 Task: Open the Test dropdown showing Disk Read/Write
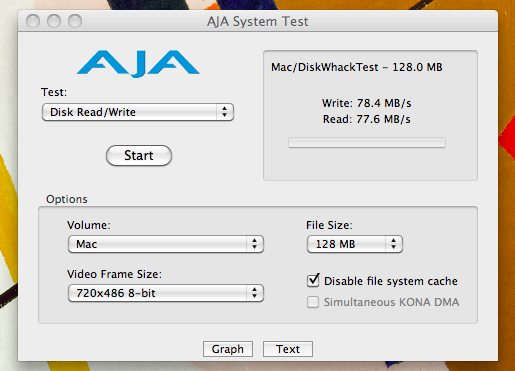click(138, 112)
